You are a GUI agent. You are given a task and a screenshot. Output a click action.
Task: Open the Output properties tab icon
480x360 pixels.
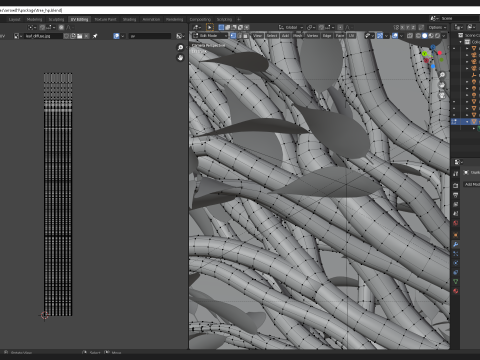[455, 195]
